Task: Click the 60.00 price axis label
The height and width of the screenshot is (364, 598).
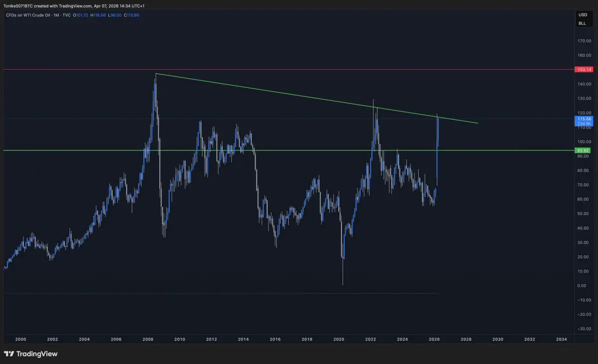Action: coord(583,199)
